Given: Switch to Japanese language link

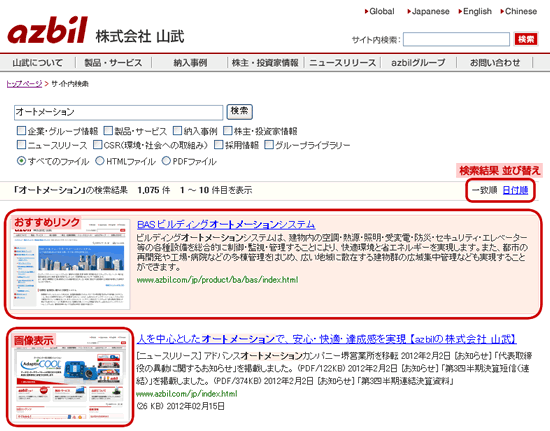Looking at the screenshot, I should tap(428, 11).
